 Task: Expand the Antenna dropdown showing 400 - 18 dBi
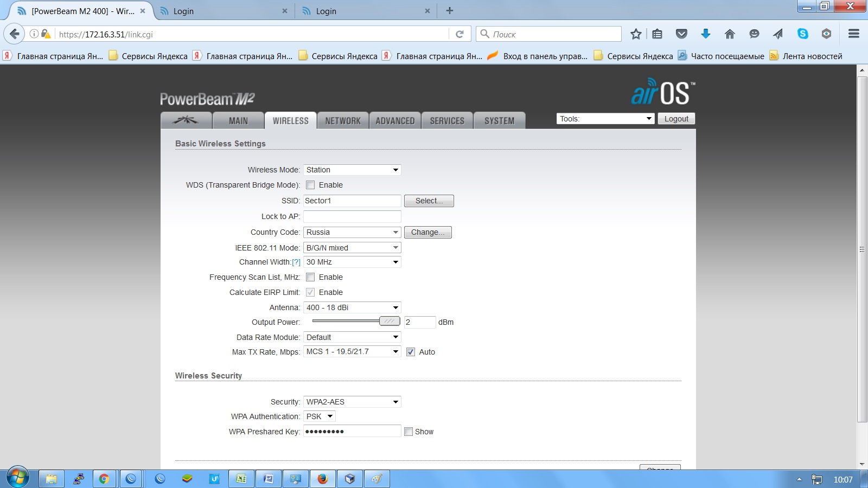pyautogui.click(x=352, y=307)
